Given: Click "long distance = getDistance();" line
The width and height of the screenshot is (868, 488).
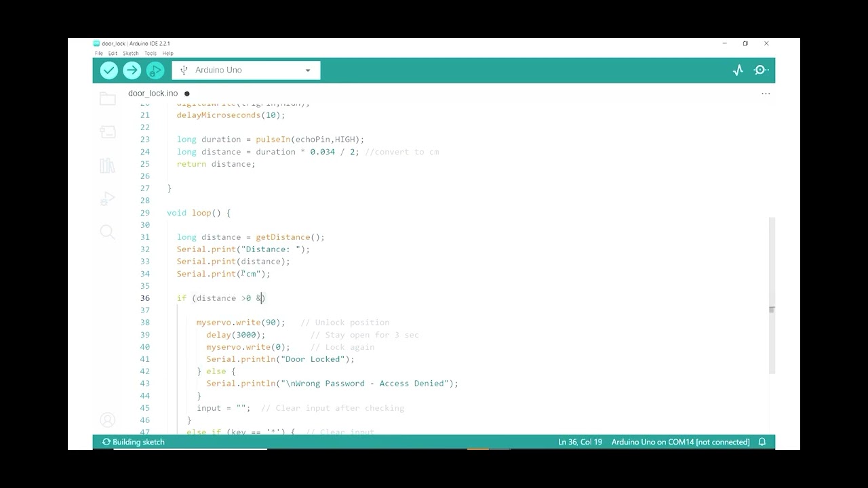Looking at the screenshot, I should [251, 237].
